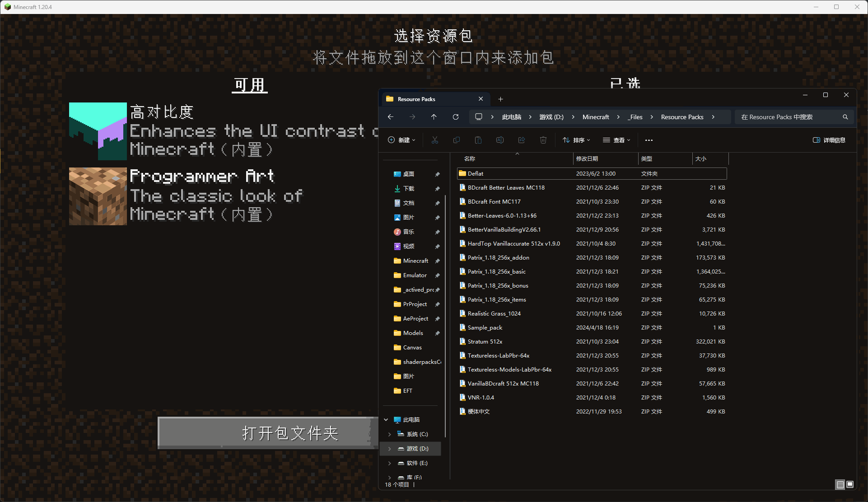Screen dimensions: 868x502
Task: Click the refresh icon in Explorer
Action: pos(456,117)
